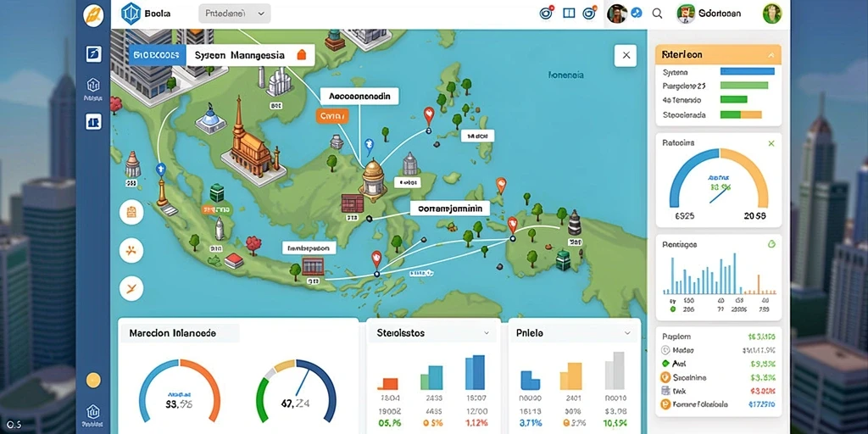The height and width of the screenshot is (434, 868).
Task: Click the blue-orange gauge in Marecion Inlanoede
Action: tap(180, 390)
